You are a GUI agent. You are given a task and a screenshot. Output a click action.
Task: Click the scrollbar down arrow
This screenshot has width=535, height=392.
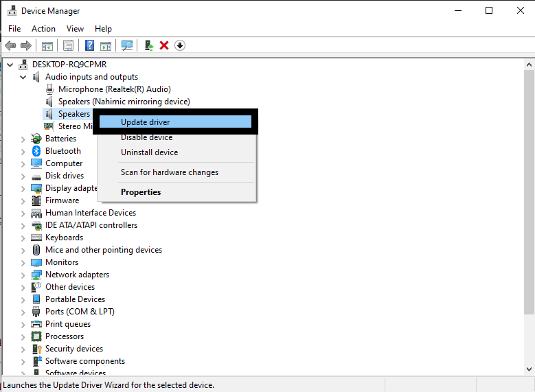[x=529, y=369]
